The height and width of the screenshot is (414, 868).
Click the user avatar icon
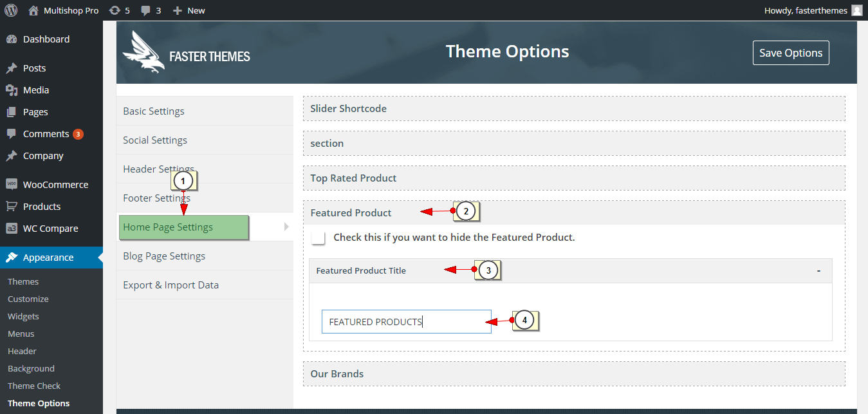click(857, 10)
